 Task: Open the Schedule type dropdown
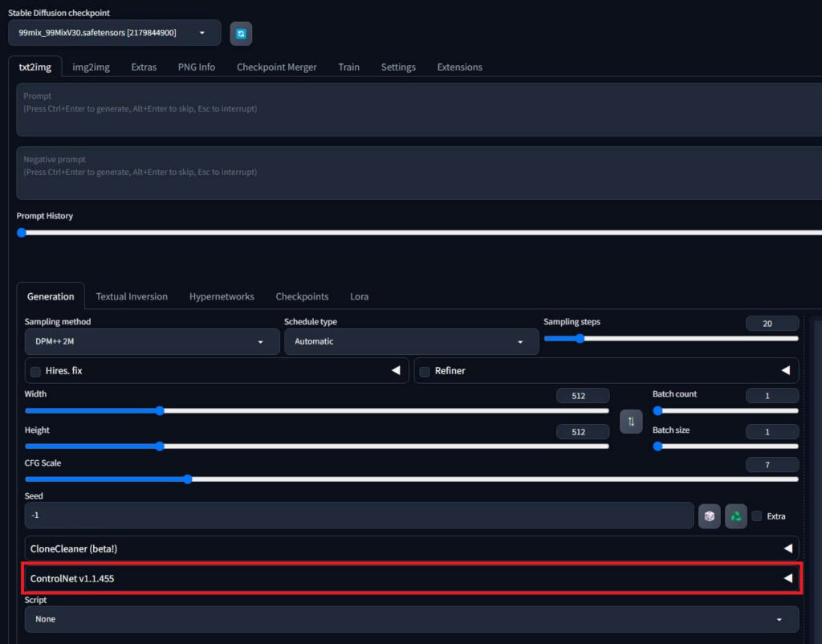point(410,341)
